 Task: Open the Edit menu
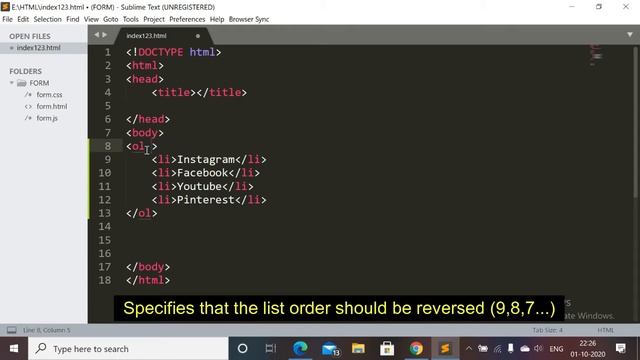pyautogui.click(x=23, y=19)
